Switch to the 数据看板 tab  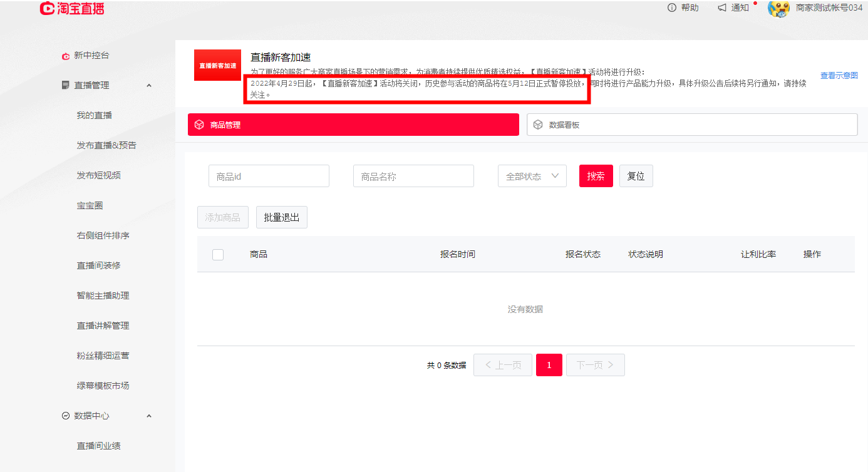(x=692, y=125)
